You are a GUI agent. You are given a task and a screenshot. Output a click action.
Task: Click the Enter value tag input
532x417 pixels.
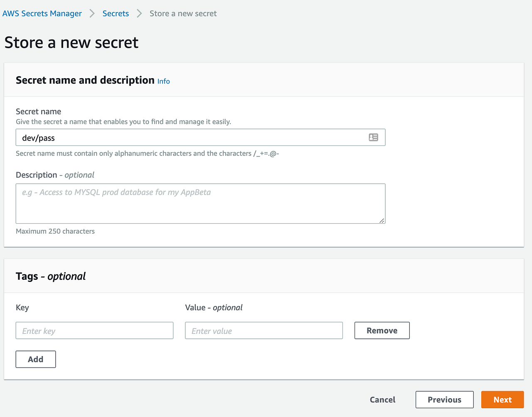(x=264, y=330)
